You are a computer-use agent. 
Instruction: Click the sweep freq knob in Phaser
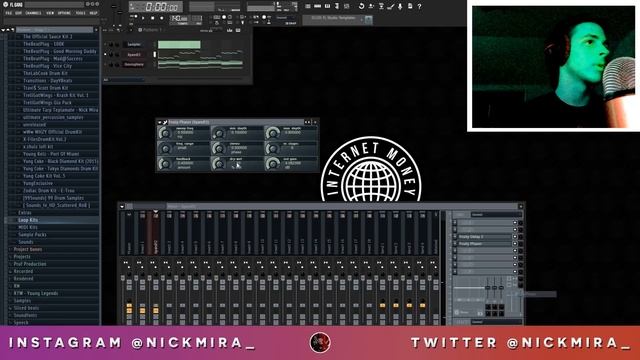[165, 133]
